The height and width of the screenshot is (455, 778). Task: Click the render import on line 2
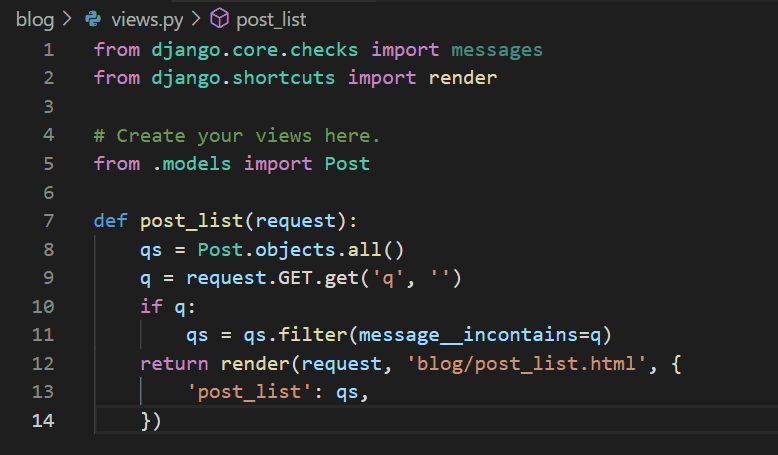pyautogui.click(x=463, y=78)
